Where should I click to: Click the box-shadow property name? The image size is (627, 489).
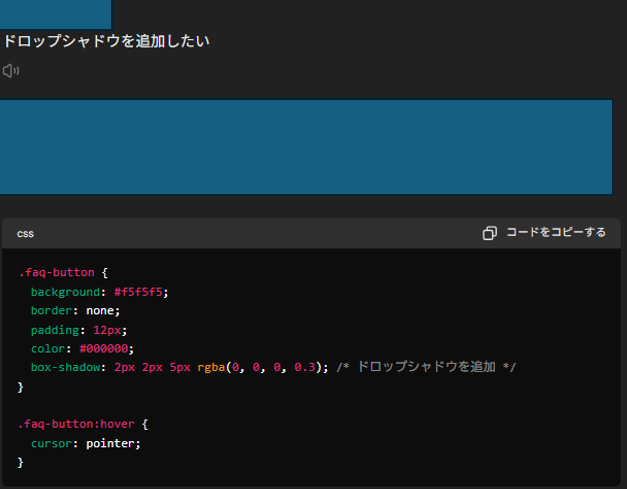[66, 367]
